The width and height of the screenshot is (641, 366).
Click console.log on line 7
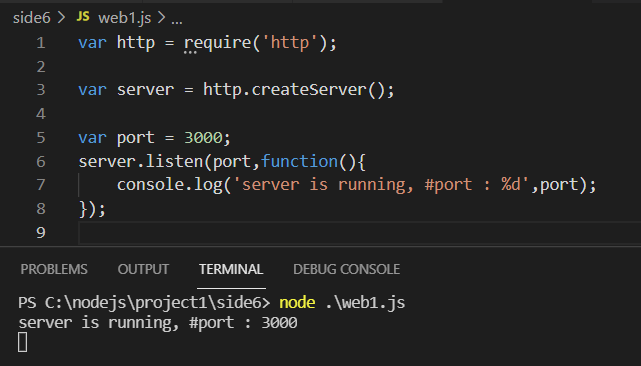click(x=170, y=185)
